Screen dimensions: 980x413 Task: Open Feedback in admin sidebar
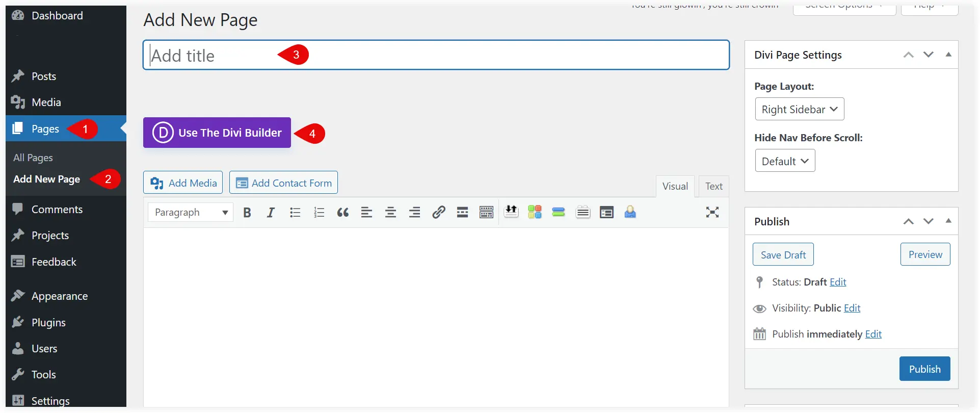[x=66, y=262]
